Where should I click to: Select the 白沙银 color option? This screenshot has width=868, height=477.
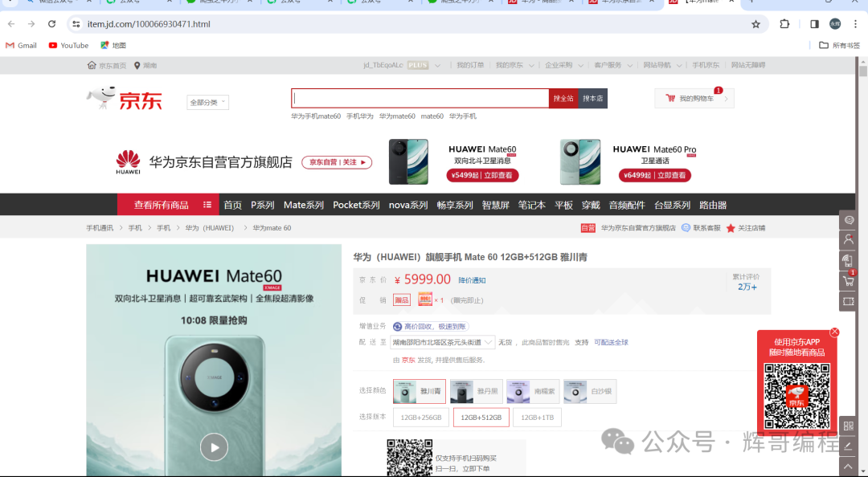[x=590, y=391]
